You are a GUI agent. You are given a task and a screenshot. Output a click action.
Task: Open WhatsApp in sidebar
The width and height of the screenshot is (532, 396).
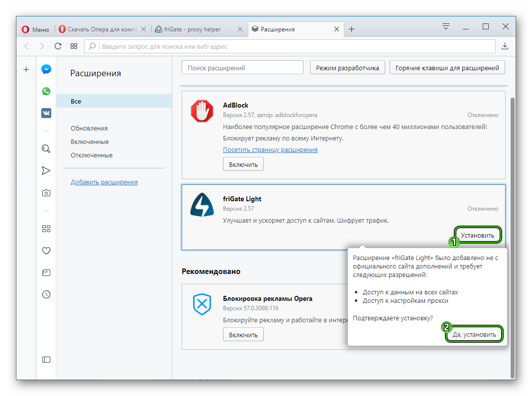pos(46,91)
